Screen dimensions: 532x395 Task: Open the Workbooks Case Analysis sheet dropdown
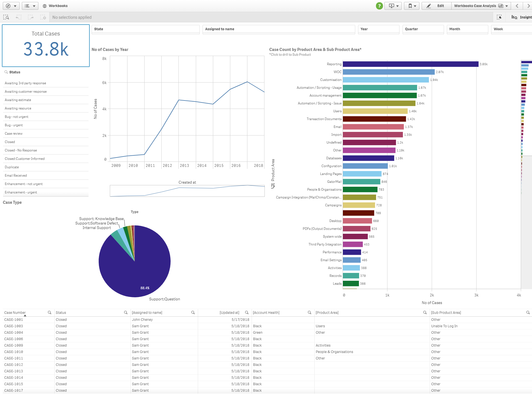click(481, 6)
